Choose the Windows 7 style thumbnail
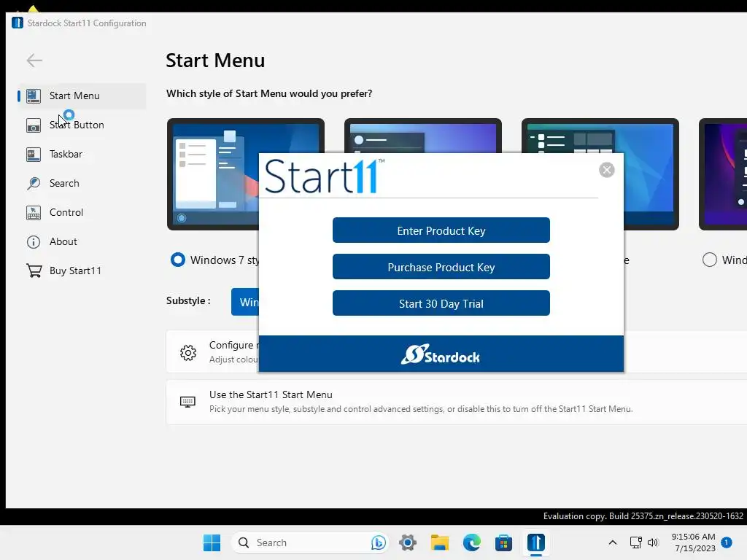Image resolution: width=747 pixels, height=560 pixels. coord(213,174)
